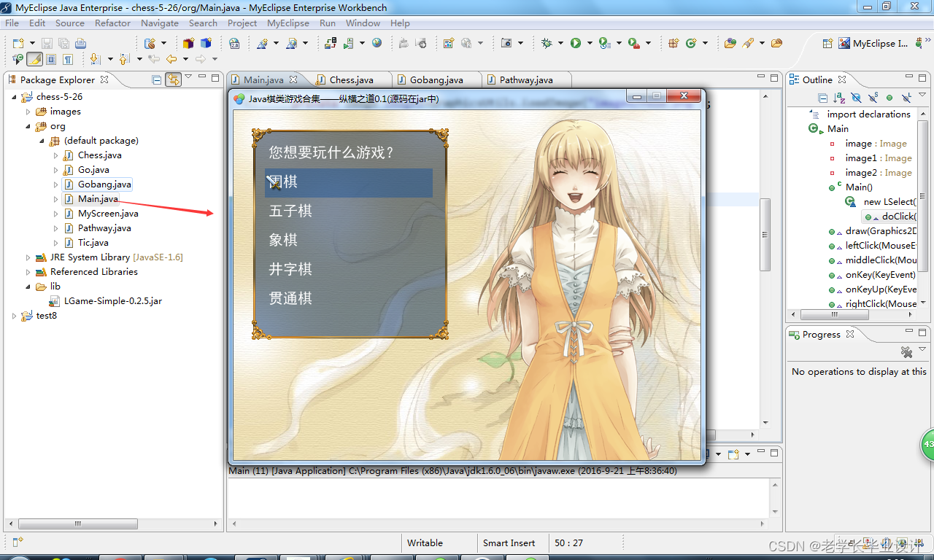
Task: Switch to Chess.java editor tab
Action: pyautogui.click(x=351, y=79)
